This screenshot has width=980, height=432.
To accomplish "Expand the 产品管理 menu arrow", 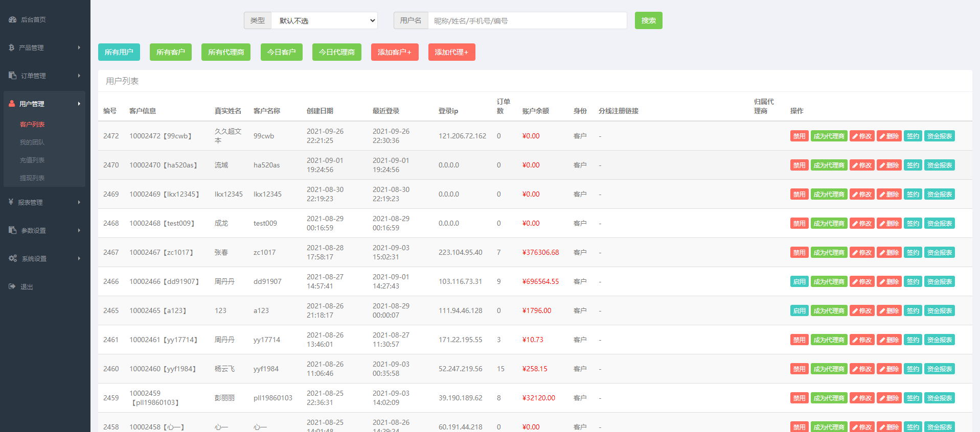I will [79, 47].
